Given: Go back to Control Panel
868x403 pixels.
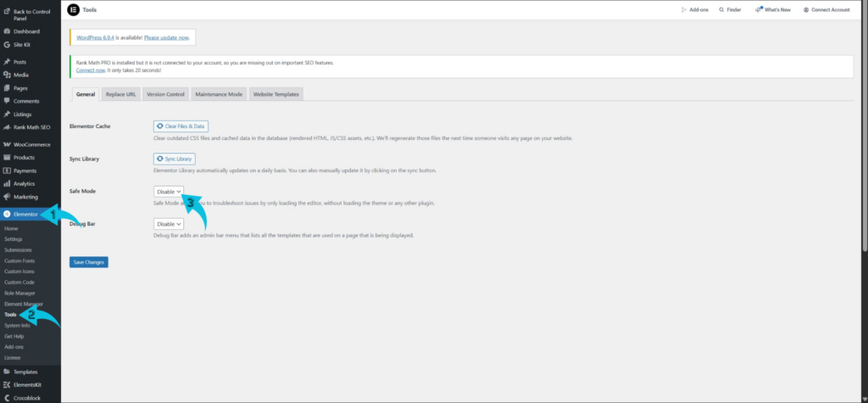Looking at the screenshot, I should [x=31, y=14].
